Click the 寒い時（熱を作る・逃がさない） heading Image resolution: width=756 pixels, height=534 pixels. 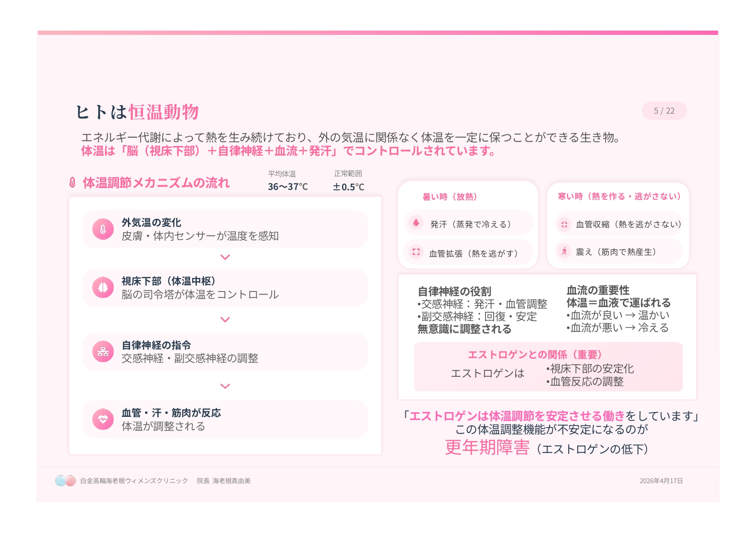coord(619,196)
